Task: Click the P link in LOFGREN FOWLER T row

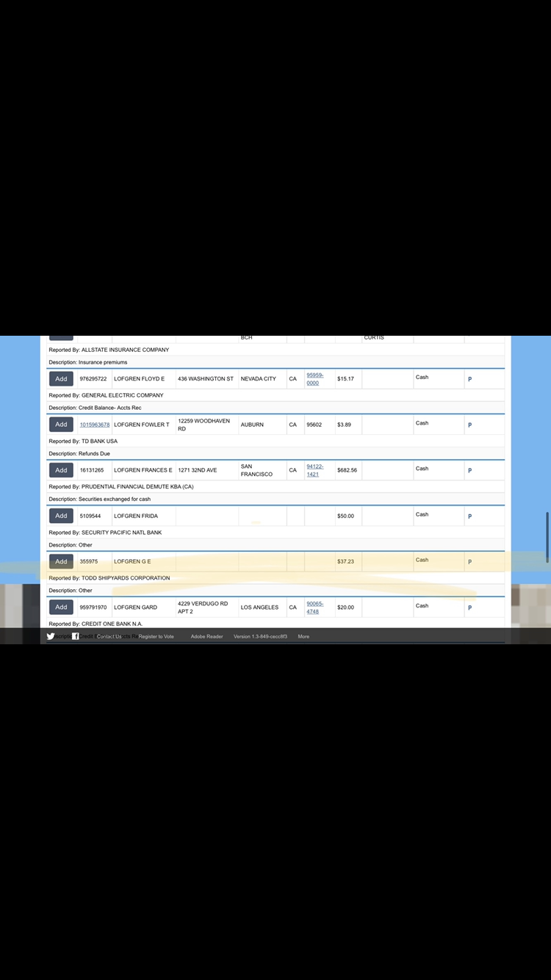Action: pyautogui.click(x=469, y=425)
